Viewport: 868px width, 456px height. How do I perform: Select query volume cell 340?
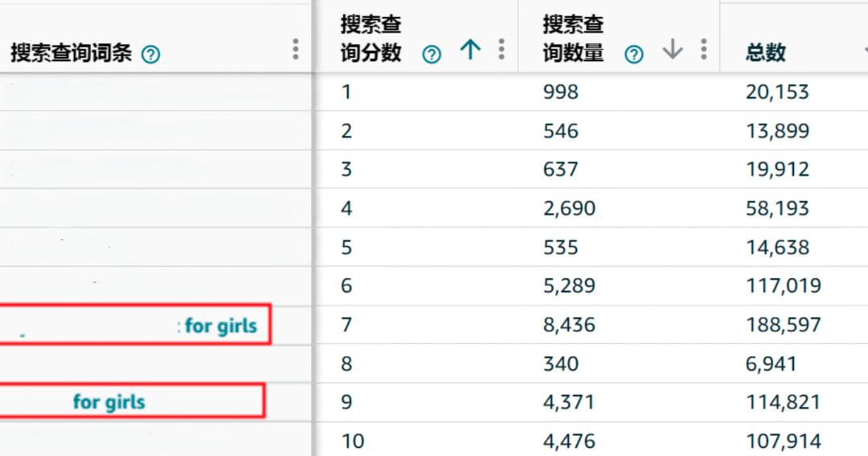[x=561, y=364]
